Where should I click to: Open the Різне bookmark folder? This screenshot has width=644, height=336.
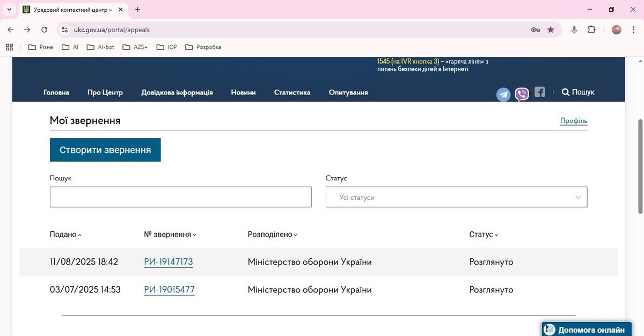click(x=41, y=47)
